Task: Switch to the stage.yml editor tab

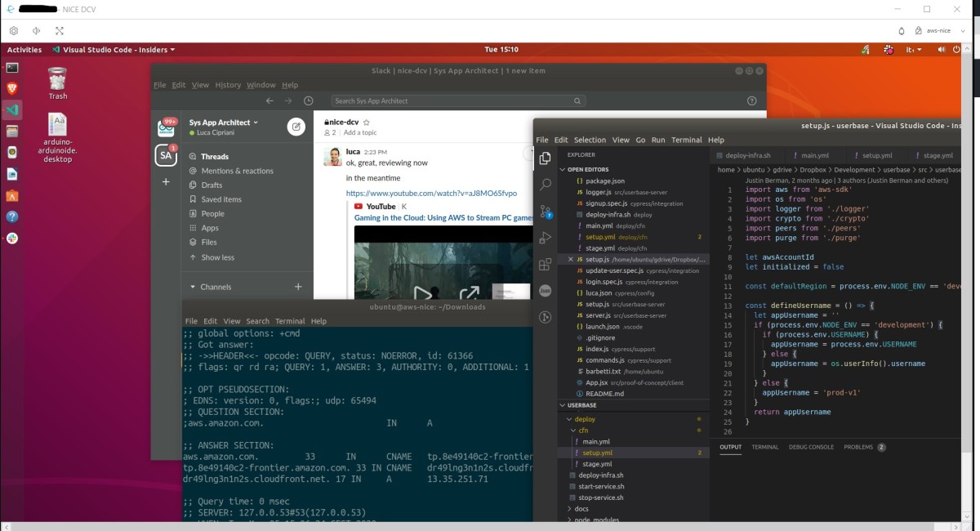Action: [x=932, y=155]
